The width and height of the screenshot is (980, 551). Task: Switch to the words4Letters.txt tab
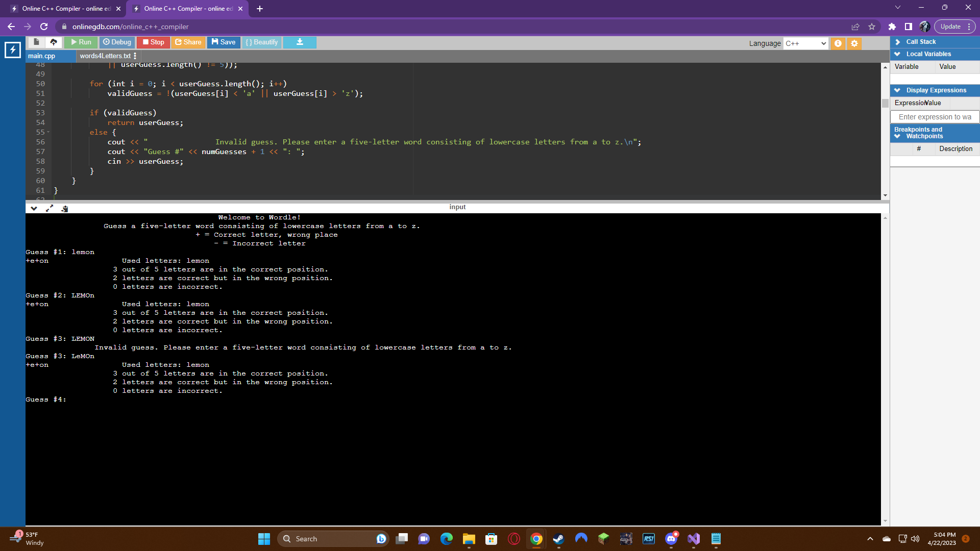coord(105,56)
